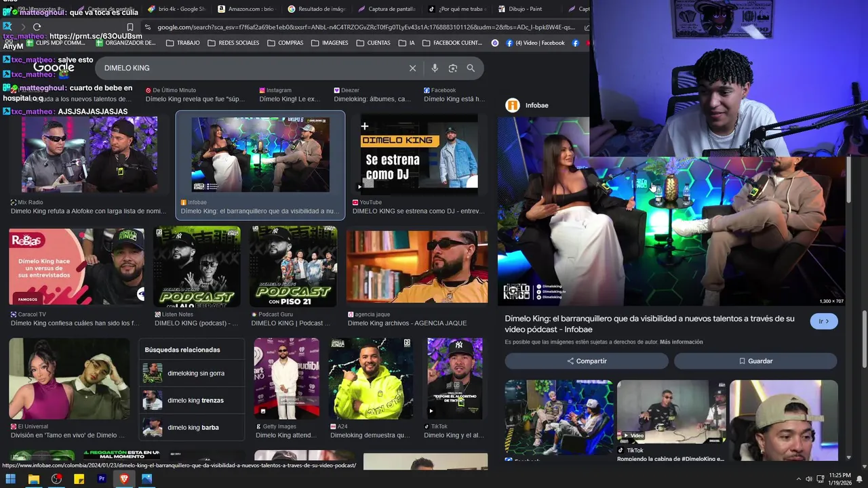Screen dimensions: 868x488
Task: Open Getty Images result thumbnail
Action: pos(286,378)
